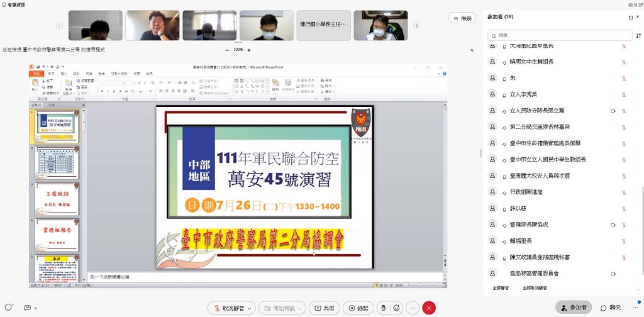
Task: Open more options ellipsis in meeting controls
Action: [x=413, y=308]
